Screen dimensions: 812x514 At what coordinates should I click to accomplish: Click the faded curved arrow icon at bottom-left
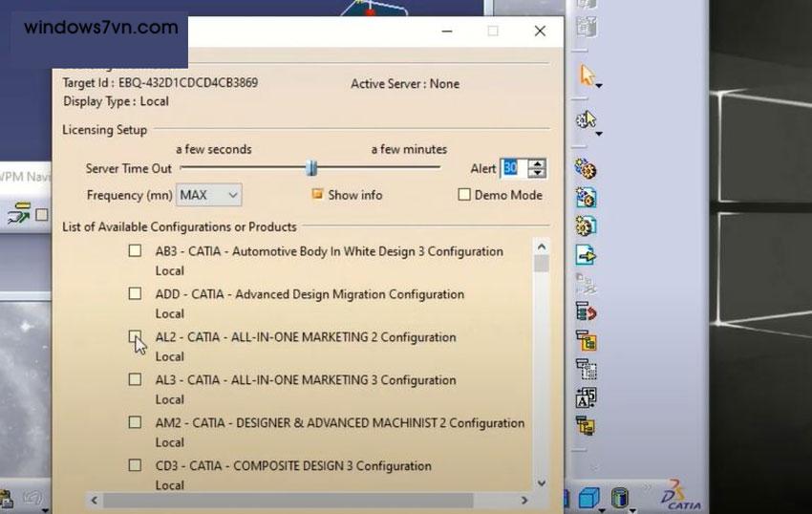32,499
